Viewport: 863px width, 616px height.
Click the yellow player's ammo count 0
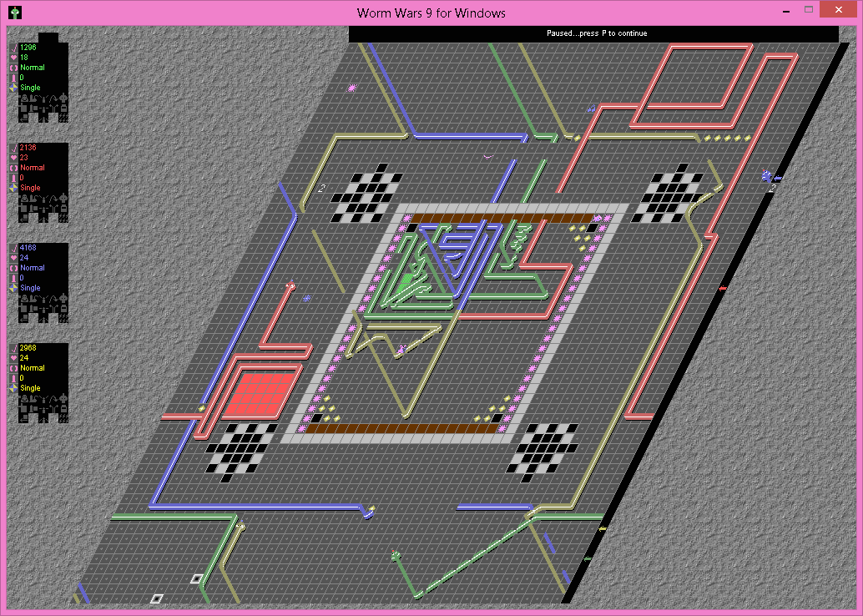click(x=22, y=378)
